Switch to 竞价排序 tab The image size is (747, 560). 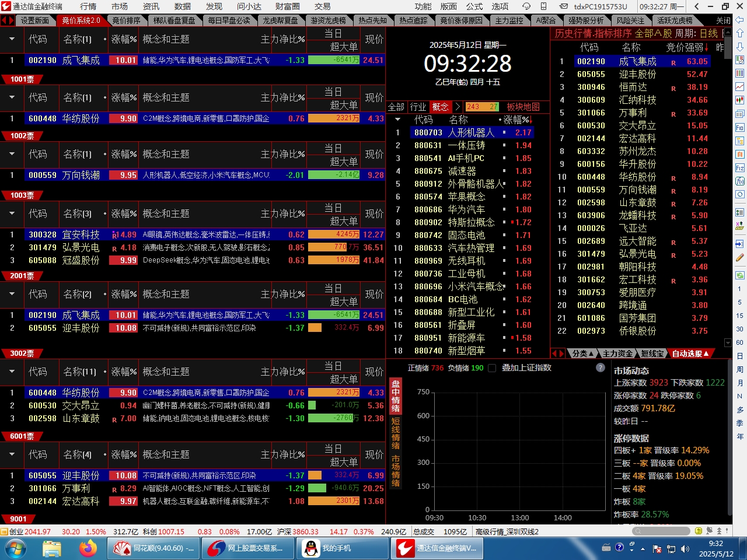point(126,20)
